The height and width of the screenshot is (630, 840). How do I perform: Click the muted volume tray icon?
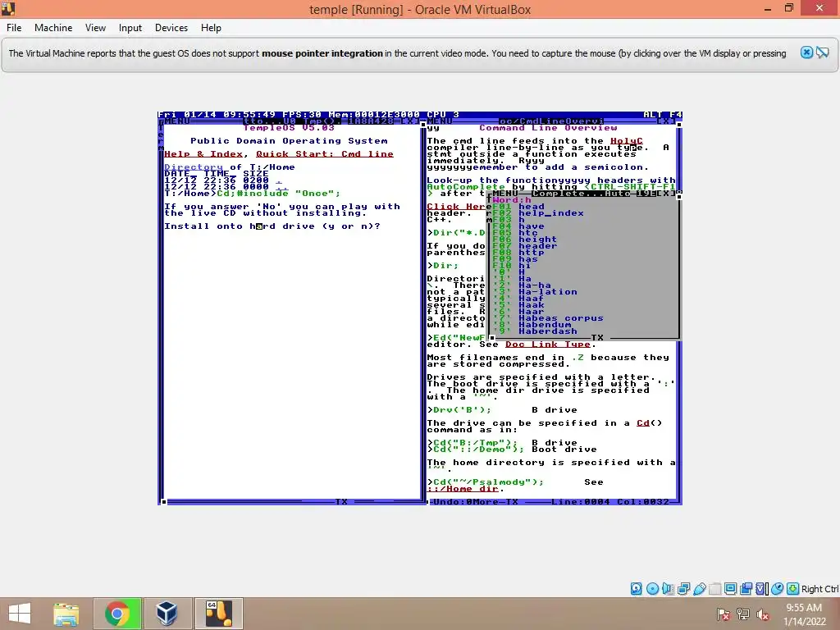coord(763,614)
